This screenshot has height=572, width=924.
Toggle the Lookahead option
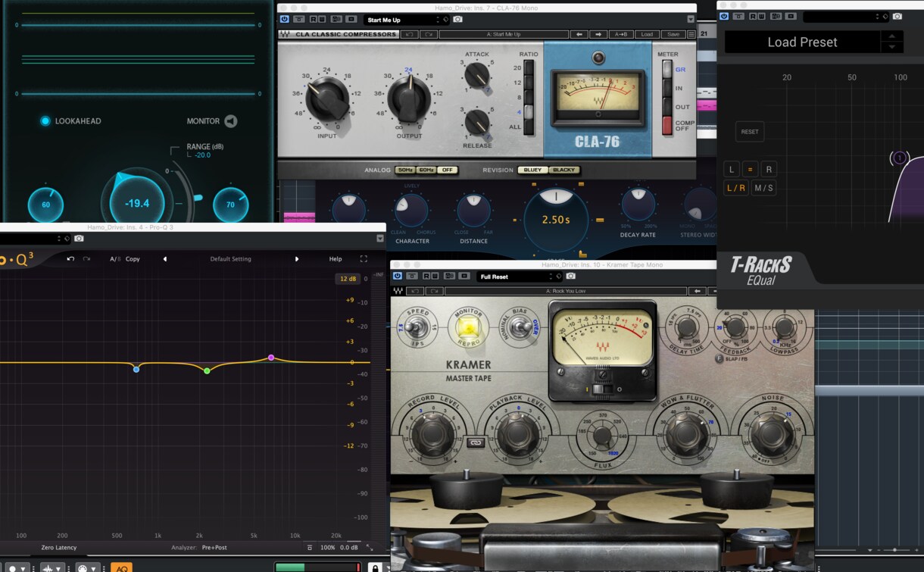tap(45, 121)
